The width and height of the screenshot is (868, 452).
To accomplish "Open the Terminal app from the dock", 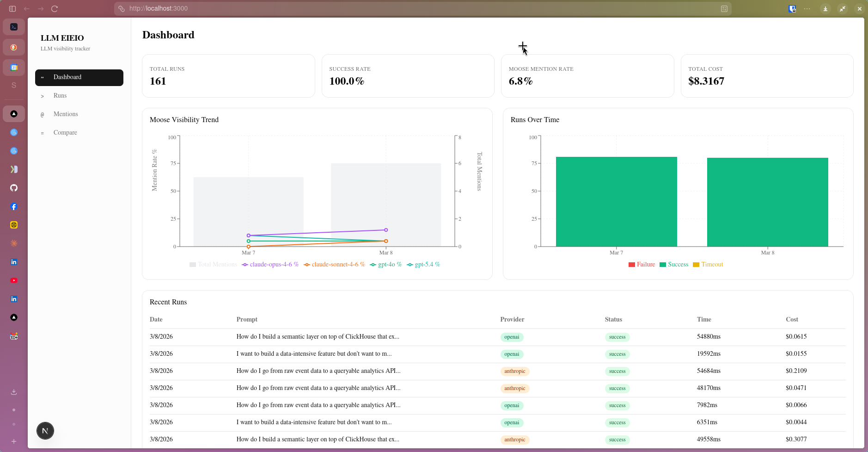I will tap(14, 26).
